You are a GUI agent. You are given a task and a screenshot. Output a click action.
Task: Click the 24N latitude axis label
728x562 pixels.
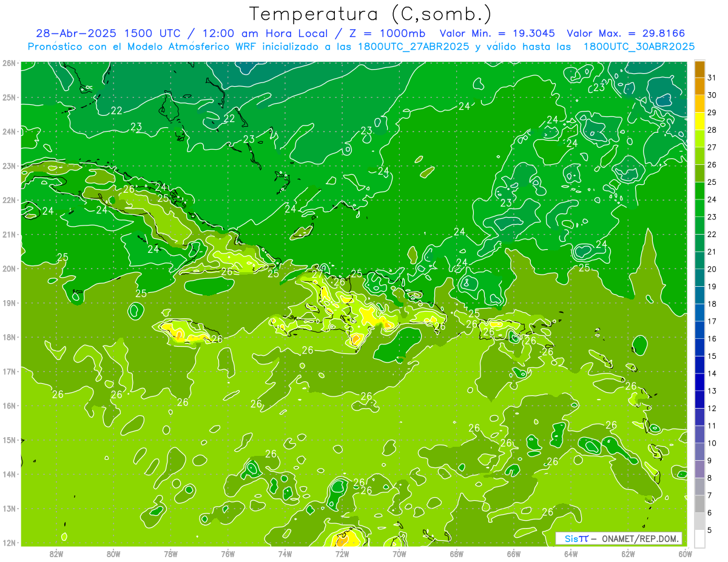[8, 132]
